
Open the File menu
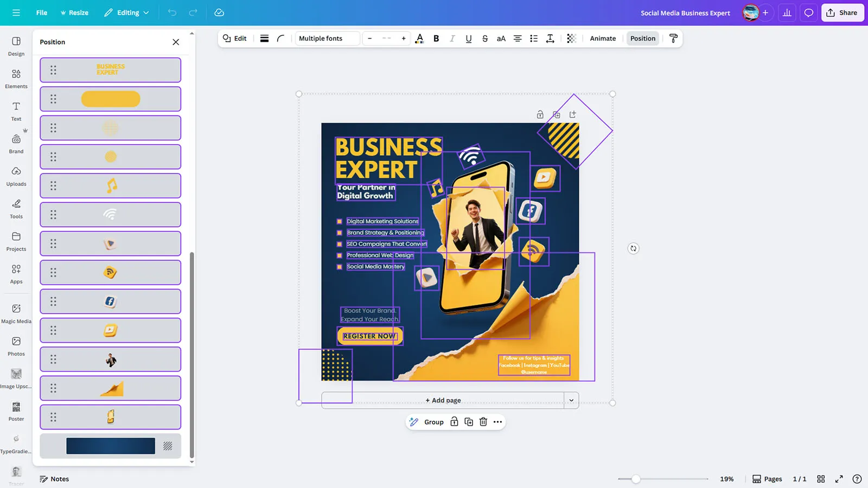pyautogui.click(x=41, y=12)
